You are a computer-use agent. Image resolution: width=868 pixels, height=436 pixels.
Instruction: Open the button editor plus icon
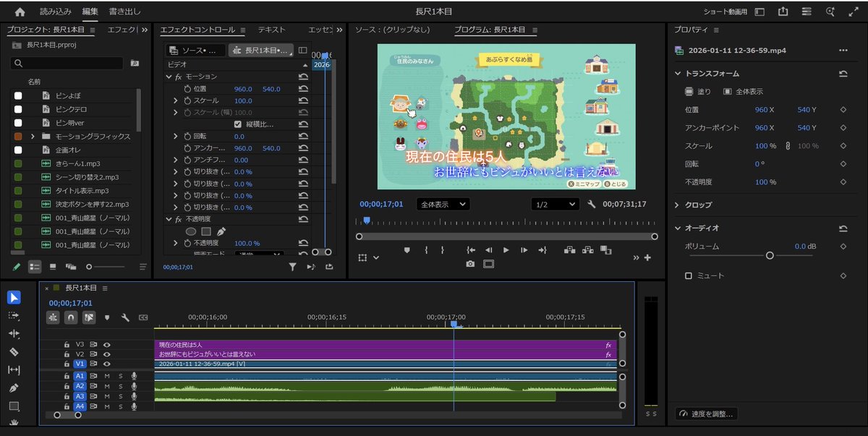647,257
